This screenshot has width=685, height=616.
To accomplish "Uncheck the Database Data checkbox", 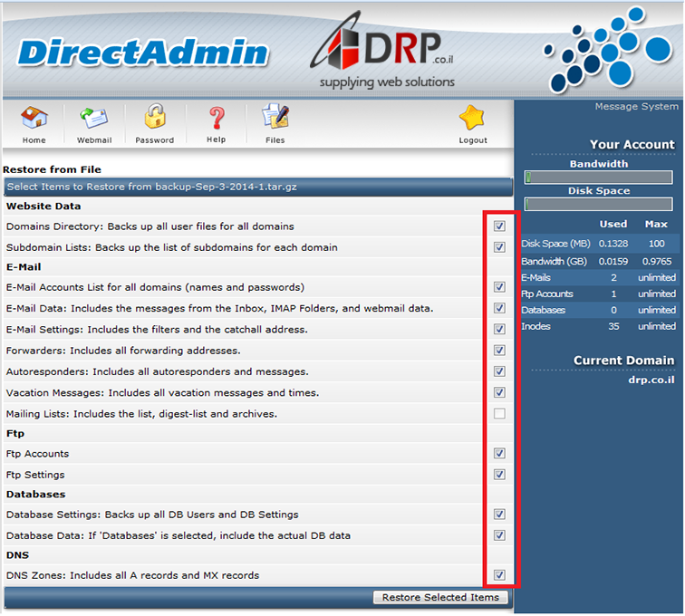I will click(499, 535).
